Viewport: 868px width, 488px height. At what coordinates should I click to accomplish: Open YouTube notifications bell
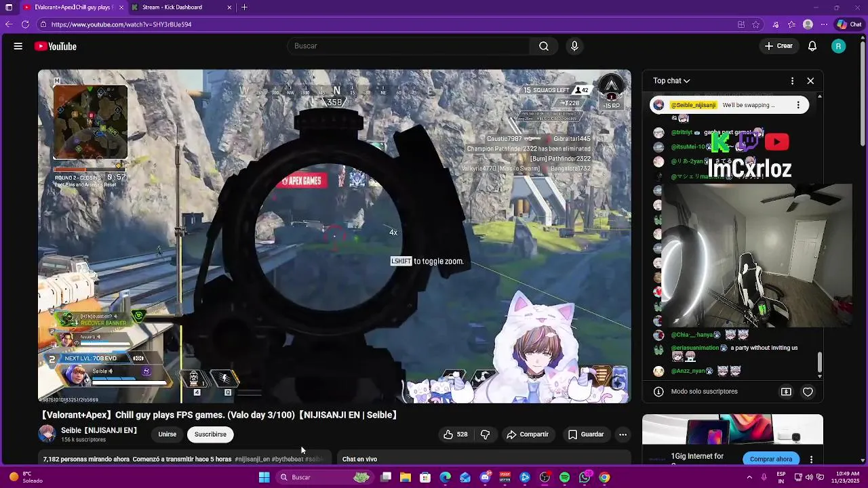coord(812,46)
